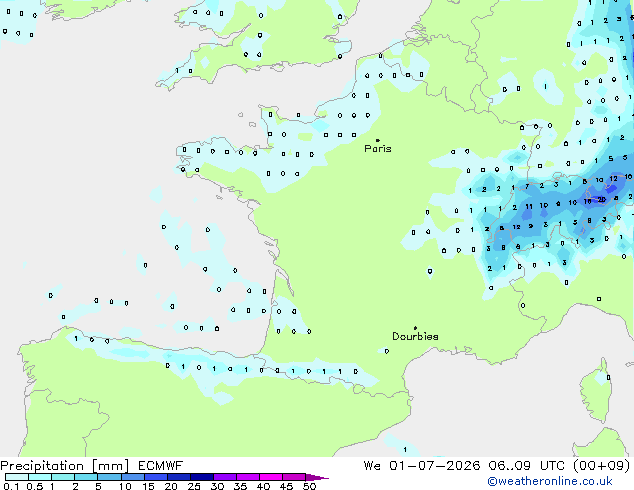Pick the 20 mm legend color swatch
Viewport: 634px width, 490px height.
(x=178, y=477)
